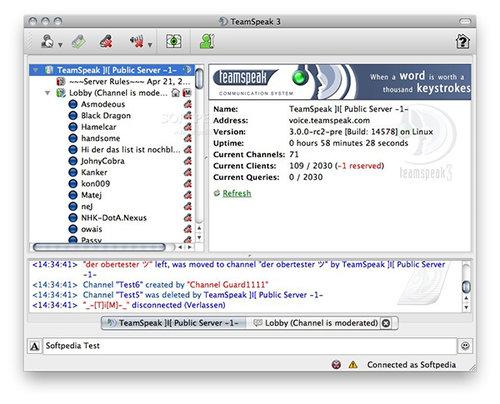Image resolution: width=500 pixels, height=404 pixels.
Task: Click the blue status icon beside Kanker
Action: tap(73, 172)
